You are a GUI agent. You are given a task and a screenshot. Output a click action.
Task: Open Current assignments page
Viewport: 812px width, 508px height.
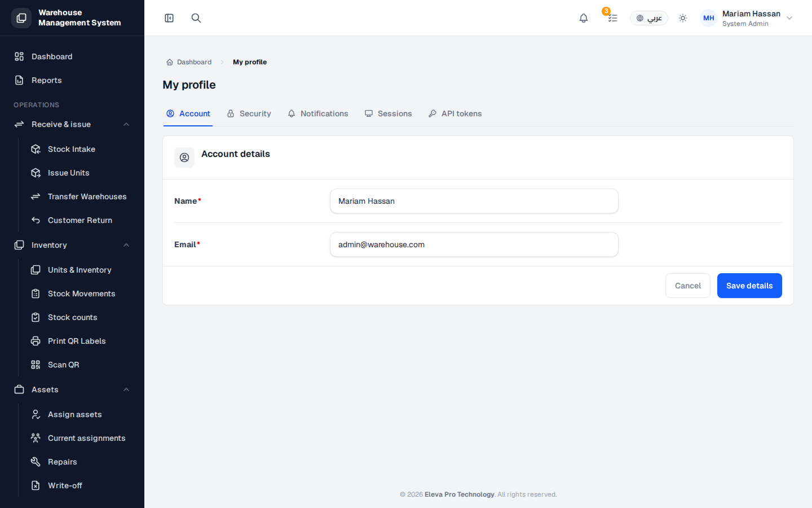[x=80, y=438]
